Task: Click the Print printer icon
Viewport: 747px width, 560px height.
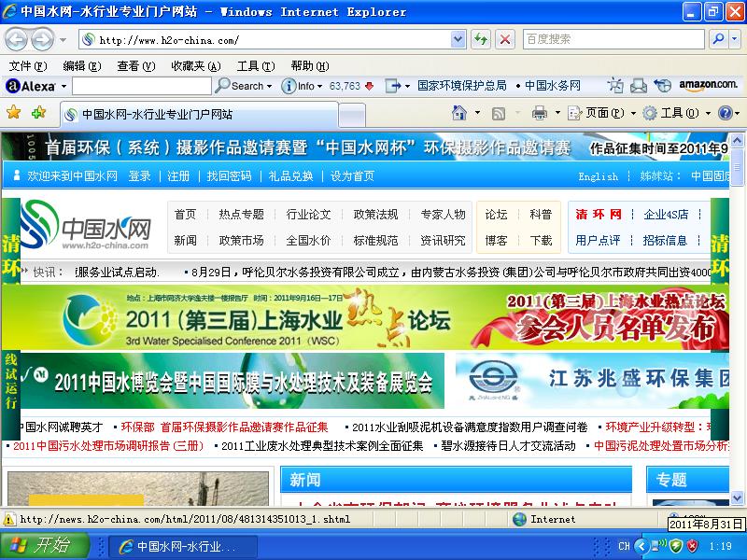Action: (x=540, y=113)
